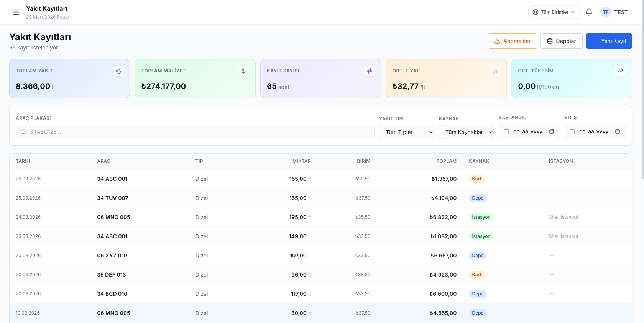Open the hamburger sidebar menu

tap(16, 12)
